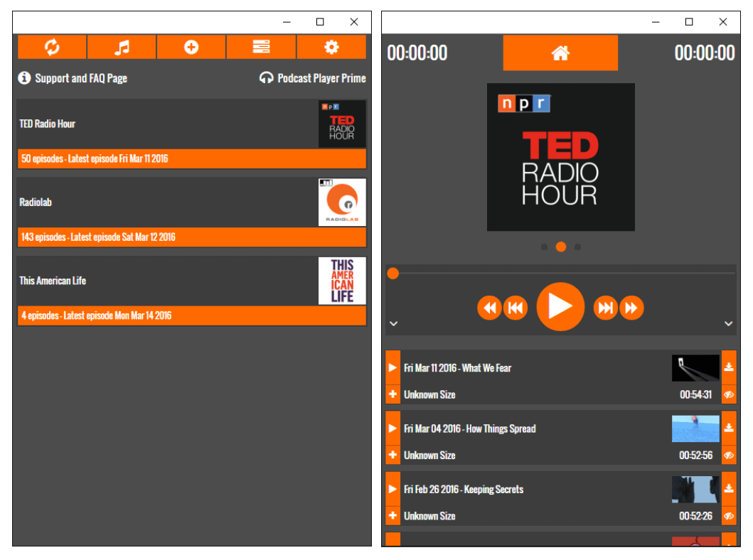
Task: Download 'Keeping Secrets' episode
Action: 729,488
